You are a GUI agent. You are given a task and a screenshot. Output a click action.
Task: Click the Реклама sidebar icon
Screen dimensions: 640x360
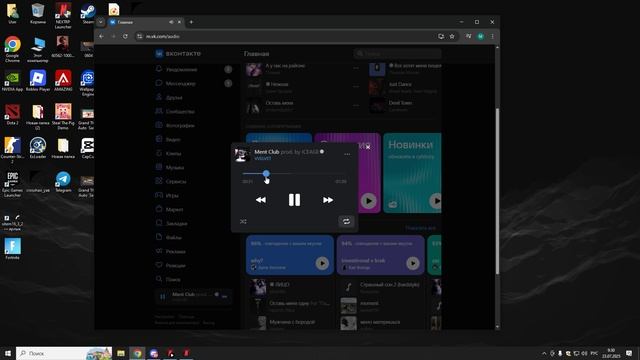[159, 251]
